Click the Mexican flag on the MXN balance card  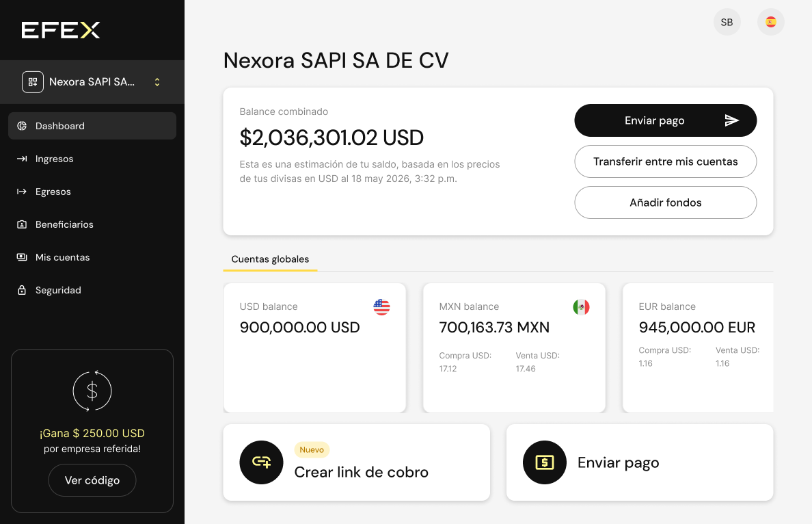[x=581, y=307]
